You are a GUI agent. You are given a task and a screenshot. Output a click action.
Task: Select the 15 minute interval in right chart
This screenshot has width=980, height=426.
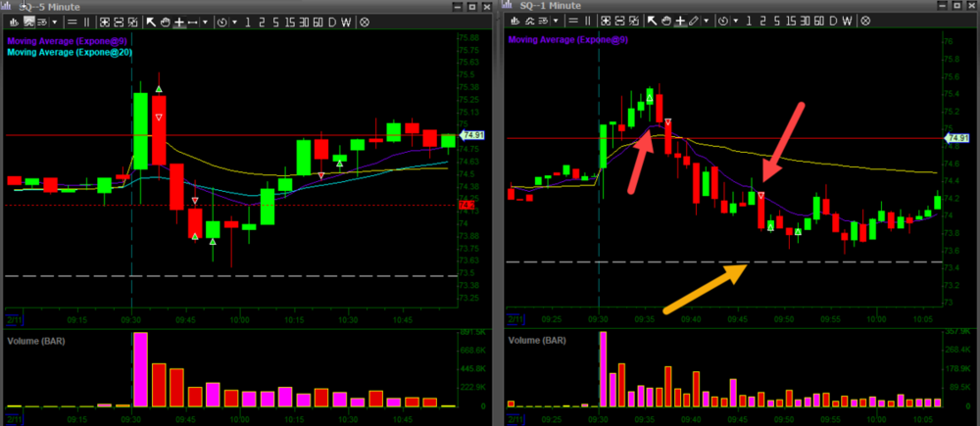tap(790, 21)
